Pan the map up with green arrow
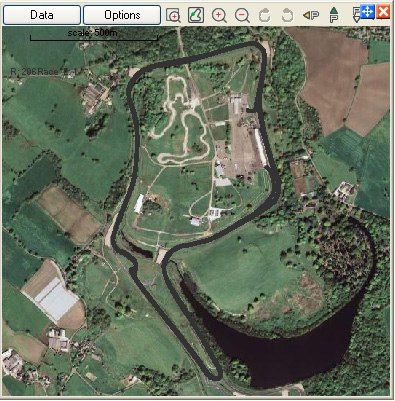The width and height of the screenshot is (395, 401). [x=334, y=15]
